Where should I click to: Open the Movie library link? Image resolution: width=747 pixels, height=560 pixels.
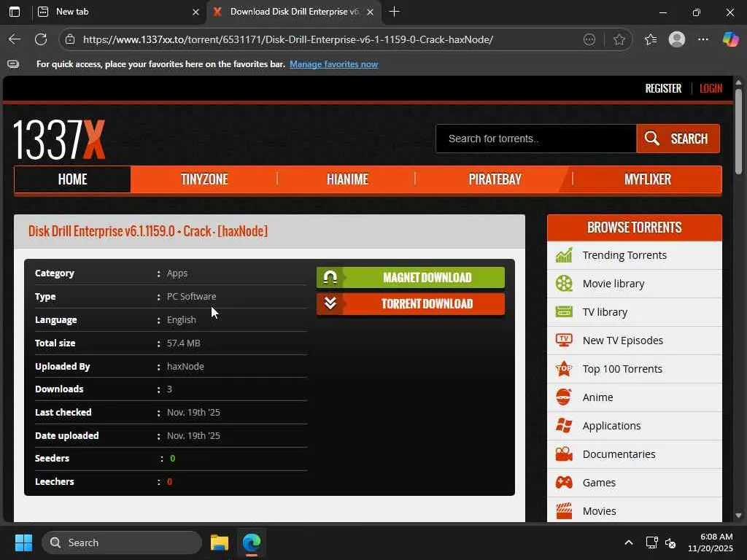[x=613, y=284]
